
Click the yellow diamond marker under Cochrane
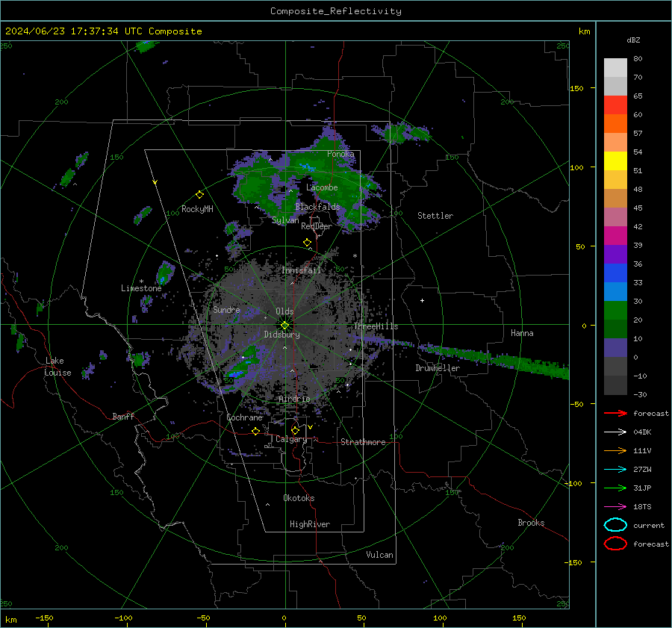point(255,431)
